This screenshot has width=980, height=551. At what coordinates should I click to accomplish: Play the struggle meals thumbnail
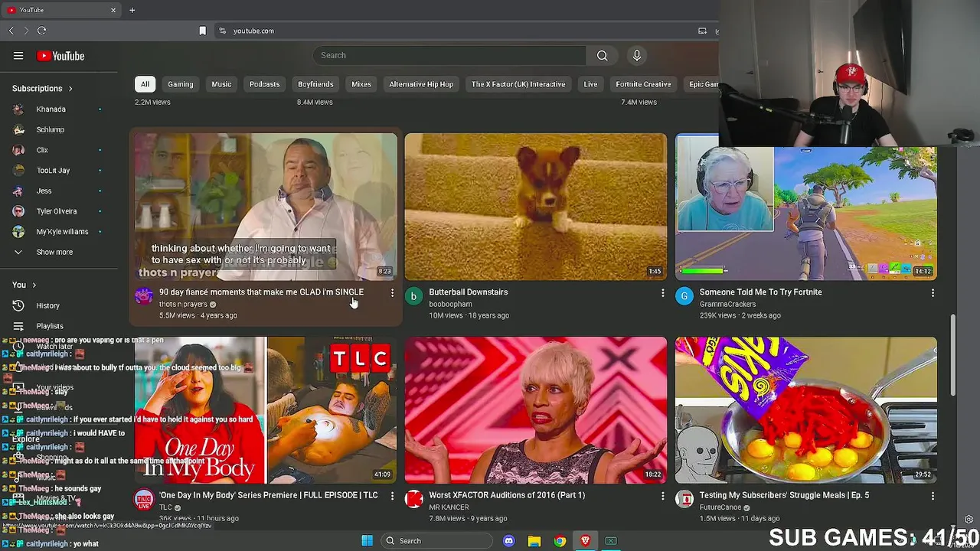805,410
